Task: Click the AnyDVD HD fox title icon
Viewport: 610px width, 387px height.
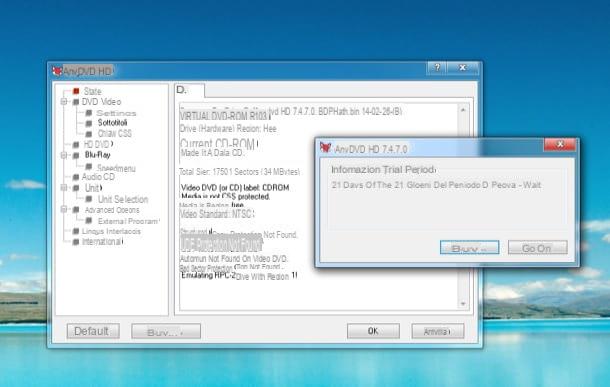Action: [x=57, y=71]
